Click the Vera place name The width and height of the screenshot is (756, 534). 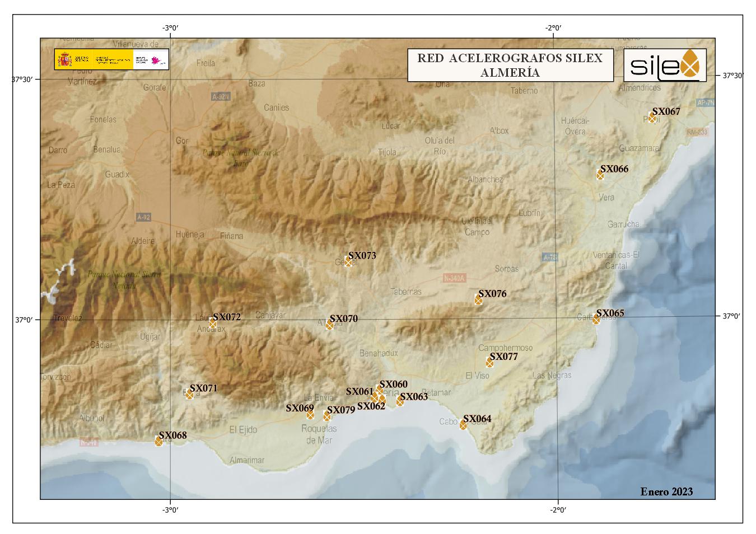coord(606,197)
